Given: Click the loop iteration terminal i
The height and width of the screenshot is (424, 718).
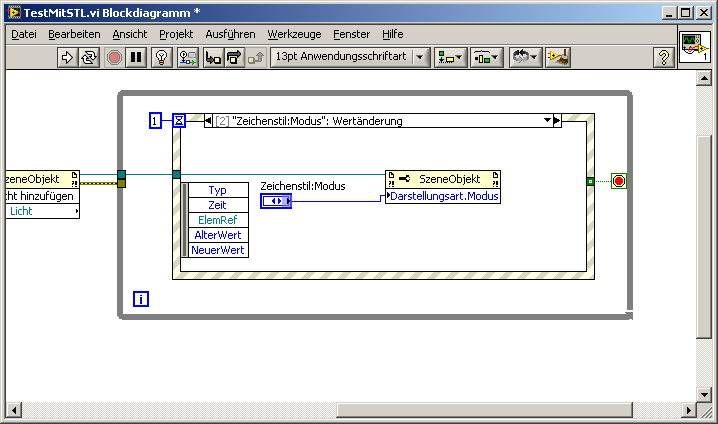Looking at the screenshot, I should pyautogui.click(x=141, y=299).
